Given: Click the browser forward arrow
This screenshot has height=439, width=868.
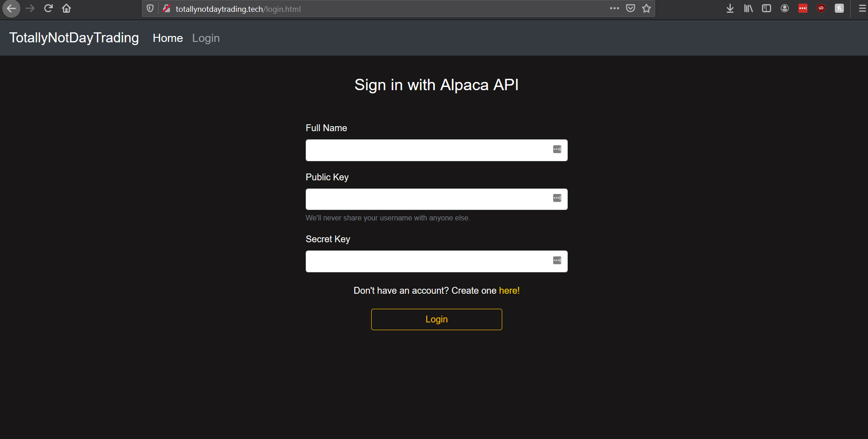Looking at the screenshot, I should pyautogui.click(x=30, y=9).
